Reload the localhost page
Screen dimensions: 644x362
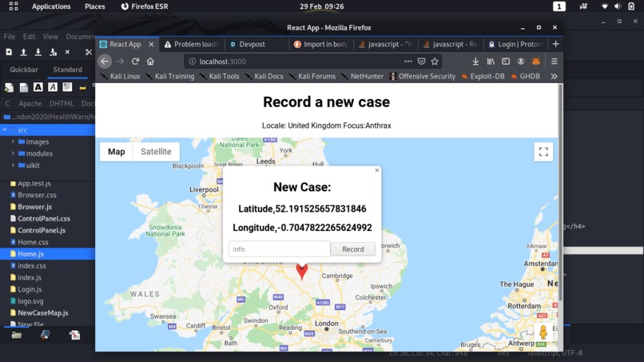[x=135, y=62]
